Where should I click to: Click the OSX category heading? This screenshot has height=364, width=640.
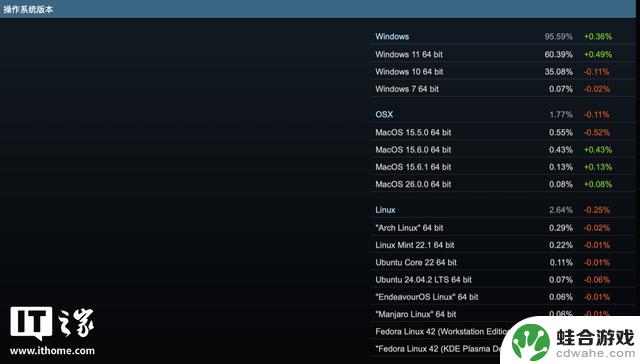pos(384,114)
